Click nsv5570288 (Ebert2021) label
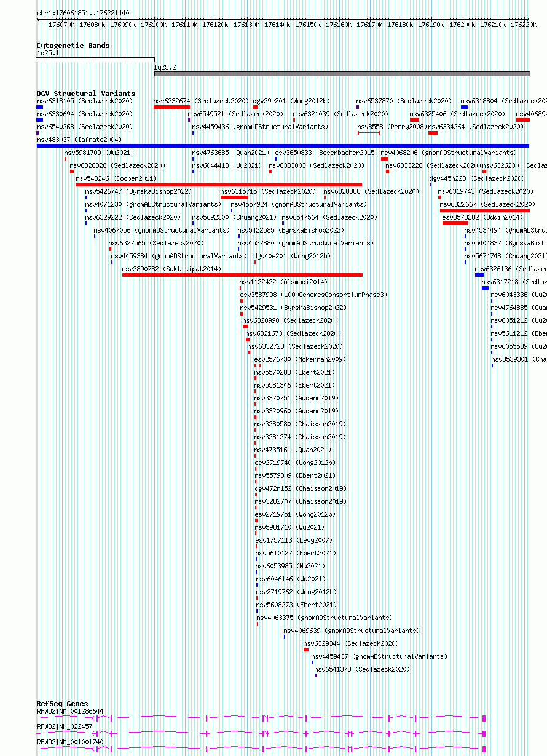 click(295, 372)
